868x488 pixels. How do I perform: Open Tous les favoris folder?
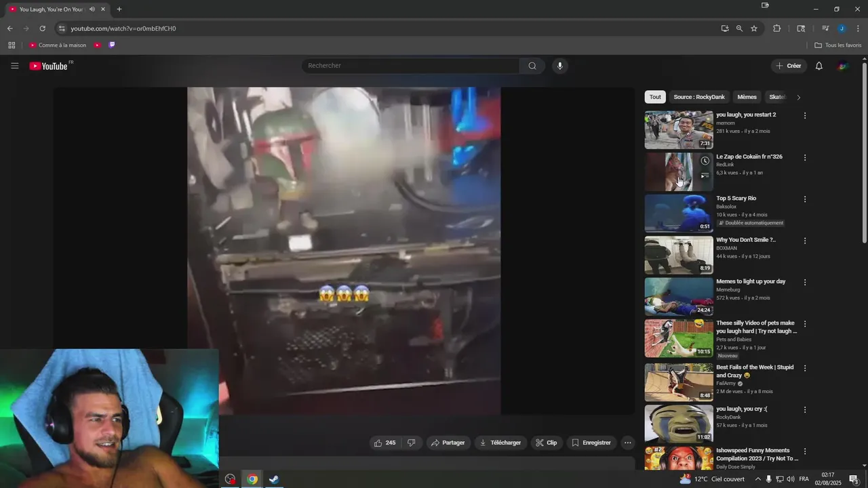[x=838, y=45]
